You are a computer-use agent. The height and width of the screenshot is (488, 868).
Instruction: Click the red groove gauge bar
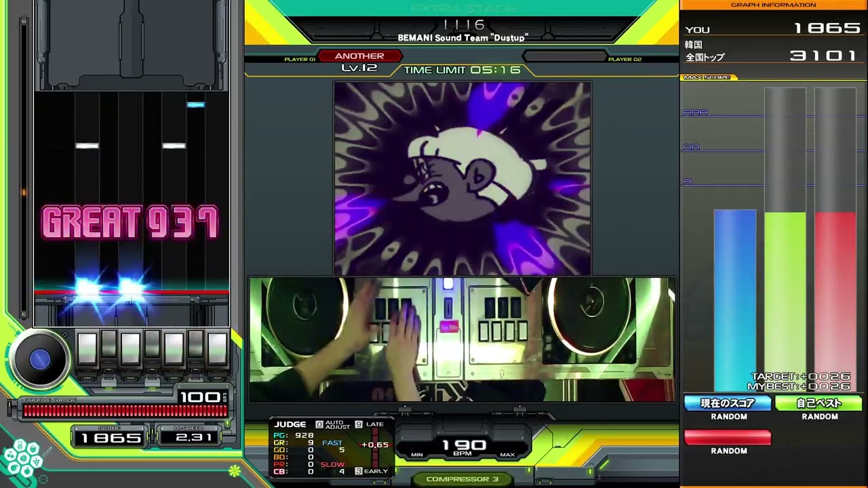125,411
